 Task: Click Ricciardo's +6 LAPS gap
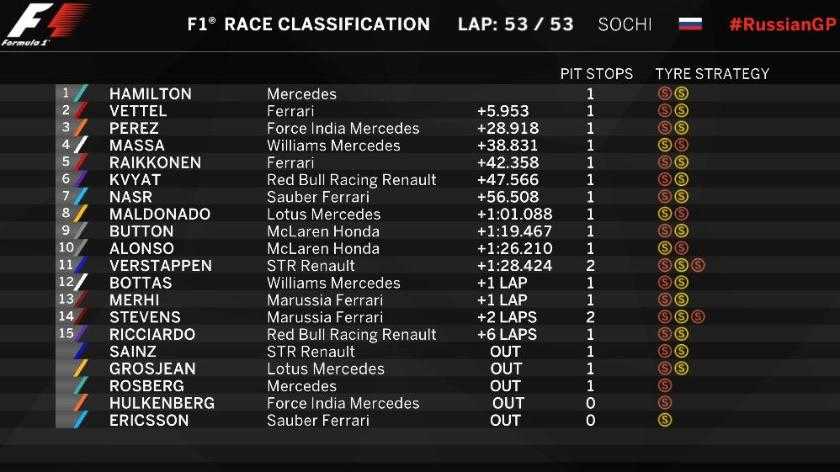[x=507, y=334]
